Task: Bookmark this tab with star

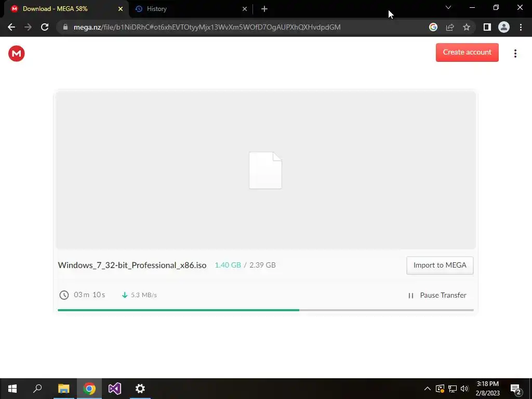Action: tap(467, 27)
